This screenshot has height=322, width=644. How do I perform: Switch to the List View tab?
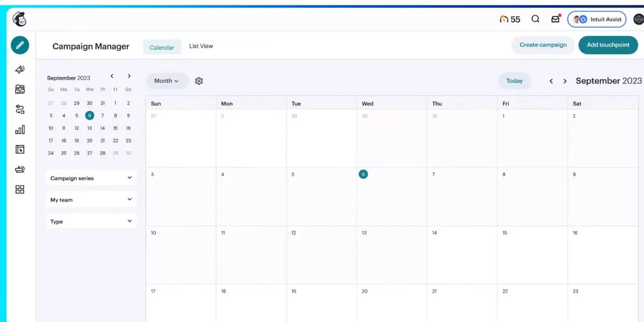coord(201,46)
